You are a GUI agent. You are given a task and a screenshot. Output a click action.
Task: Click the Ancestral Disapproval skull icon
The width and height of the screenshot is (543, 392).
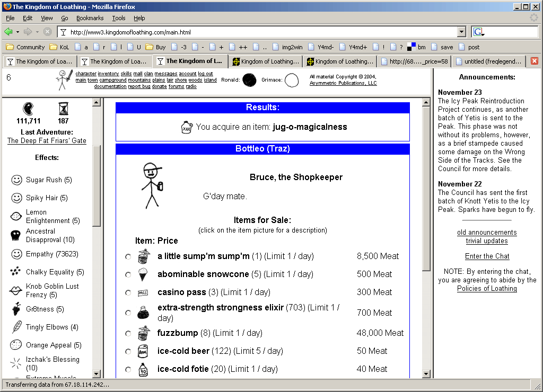[x=15, y=236]
